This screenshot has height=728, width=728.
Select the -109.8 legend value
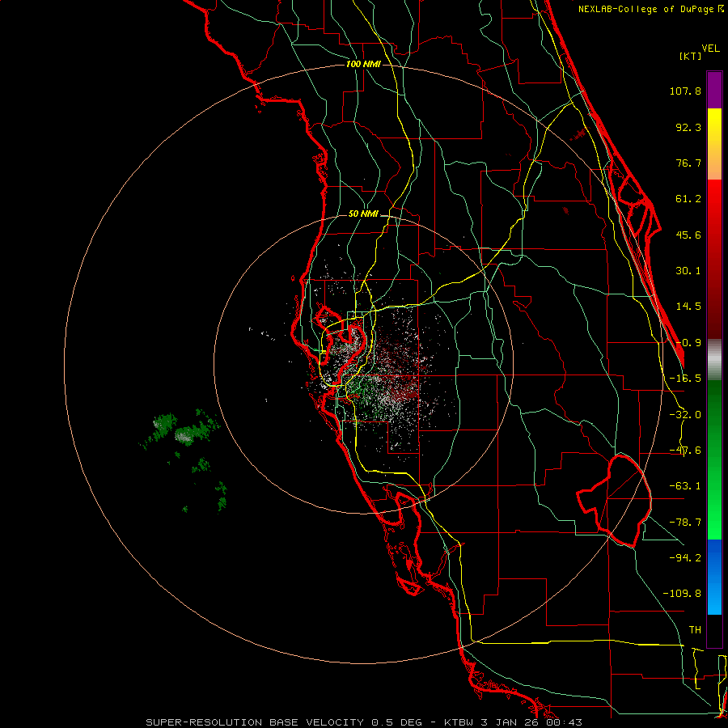[x=682, y=594]
